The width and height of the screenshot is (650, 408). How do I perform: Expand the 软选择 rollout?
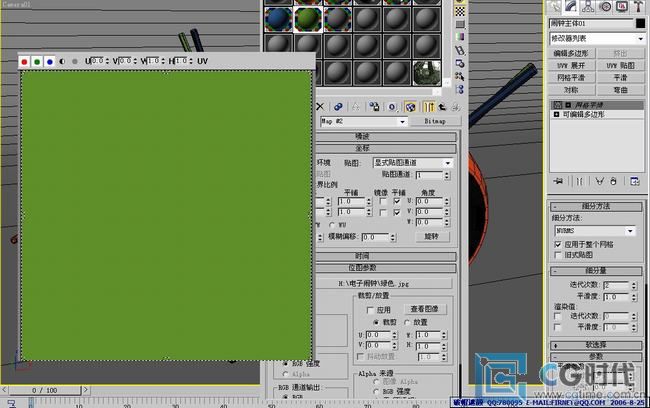pyautogui.click(x=596, y=345)
